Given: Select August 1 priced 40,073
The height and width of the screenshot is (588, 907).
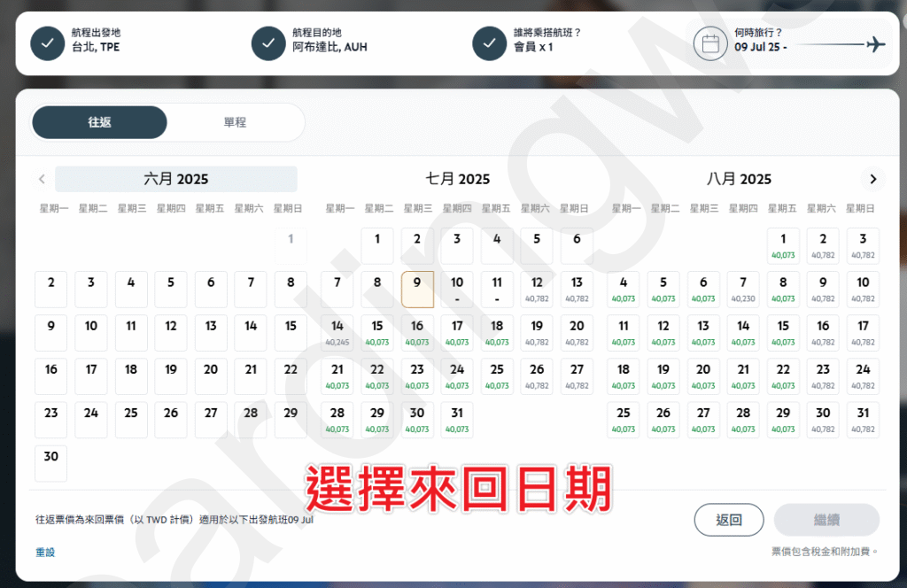Looking at the screenshot, I should pyautogui.click(x=783, y=245).
